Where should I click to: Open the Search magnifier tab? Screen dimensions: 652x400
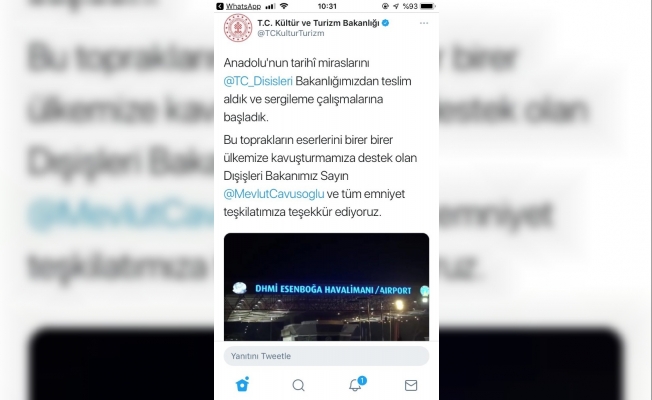click(299, 385)
